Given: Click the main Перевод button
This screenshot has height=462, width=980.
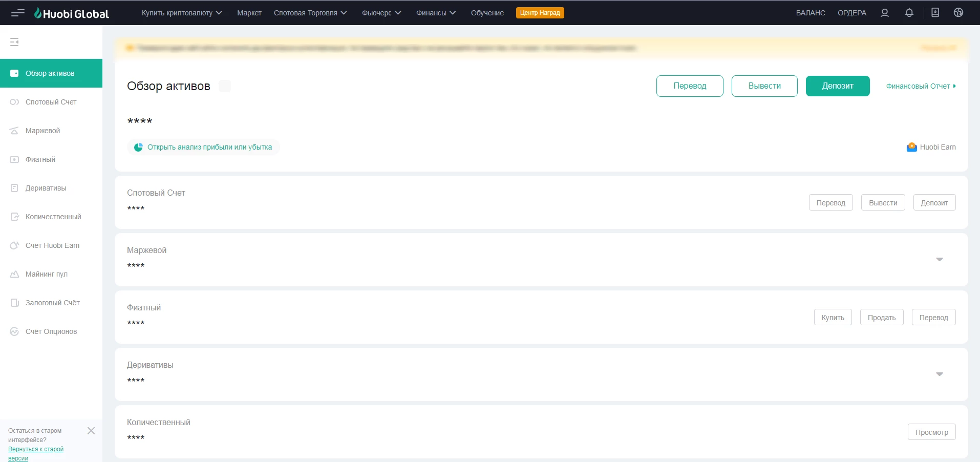Looking at the screenshot, I should pos(690,86).
